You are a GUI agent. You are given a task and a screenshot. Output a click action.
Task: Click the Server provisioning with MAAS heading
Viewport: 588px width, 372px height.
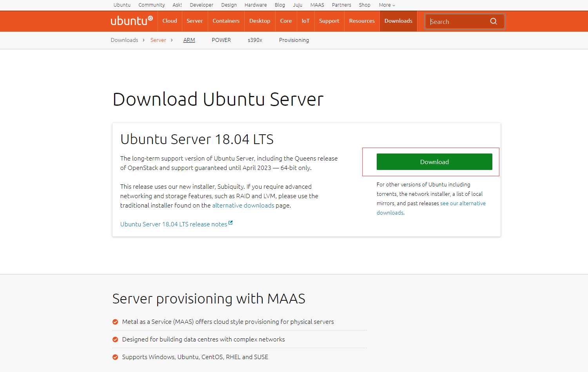[x=209, y=299]
